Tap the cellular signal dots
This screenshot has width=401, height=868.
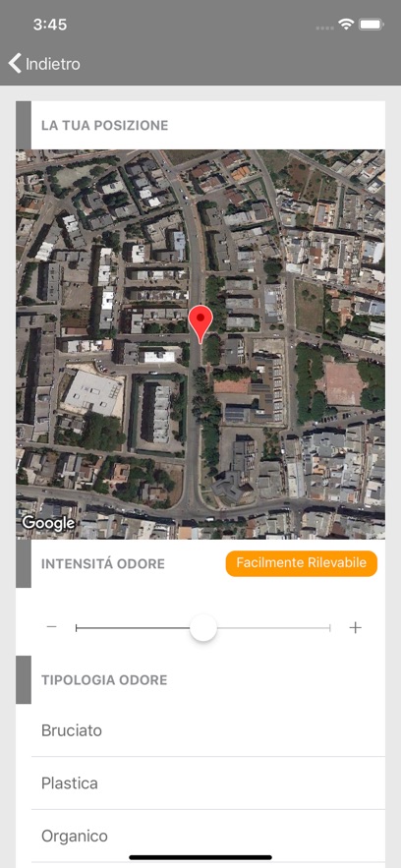click(x=325, y=28)
